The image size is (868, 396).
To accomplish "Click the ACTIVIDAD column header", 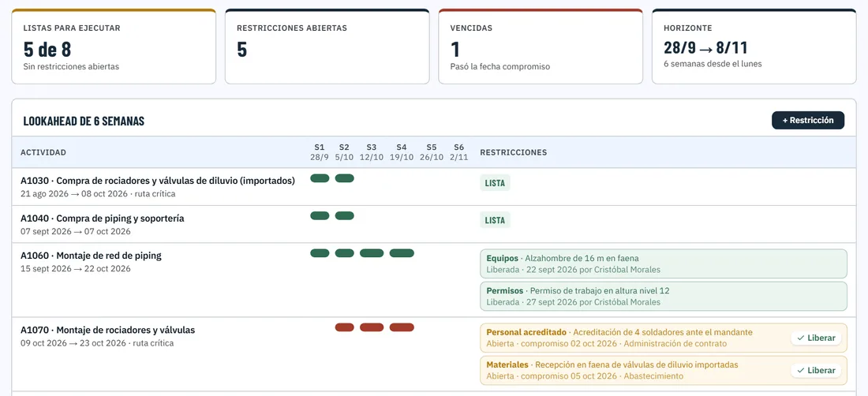I will tap(43, 152).
